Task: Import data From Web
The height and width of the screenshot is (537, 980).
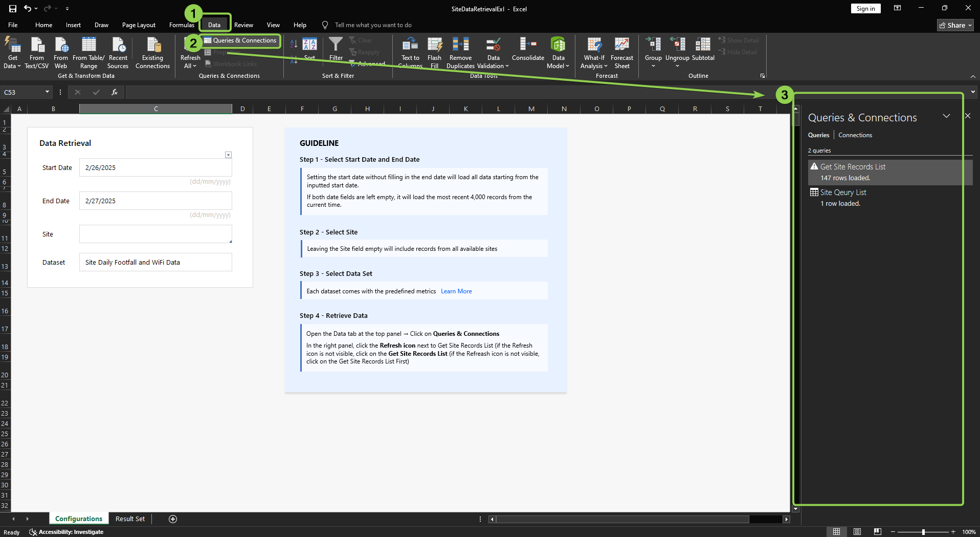Action: pos(61,53)
